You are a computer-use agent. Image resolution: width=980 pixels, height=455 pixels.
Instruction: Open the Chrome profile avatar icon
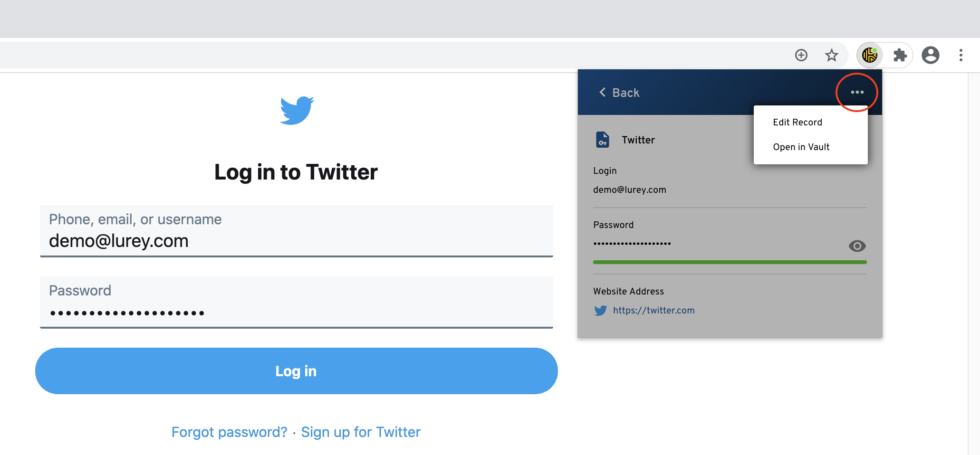930,55
